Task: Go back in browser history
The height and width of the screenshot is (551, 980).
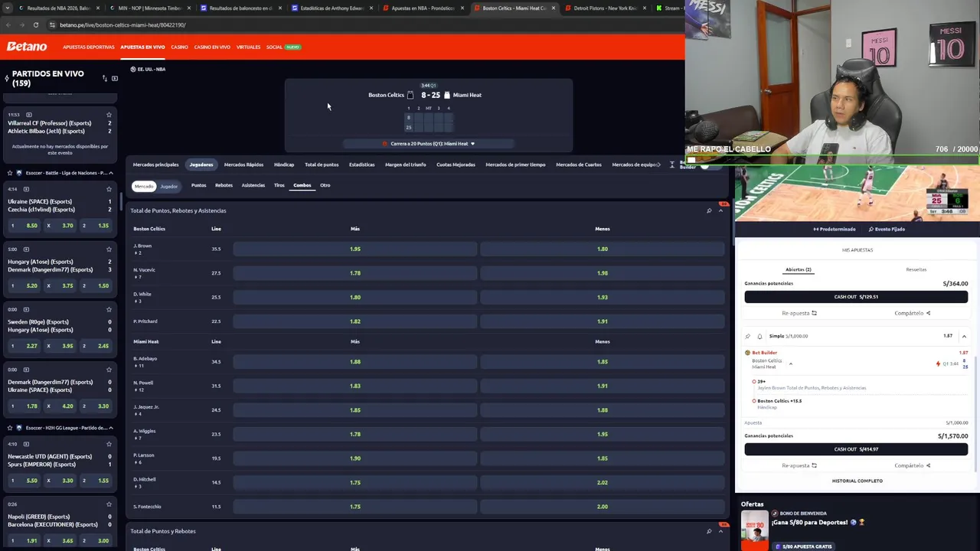Action: tap(8, 24)
